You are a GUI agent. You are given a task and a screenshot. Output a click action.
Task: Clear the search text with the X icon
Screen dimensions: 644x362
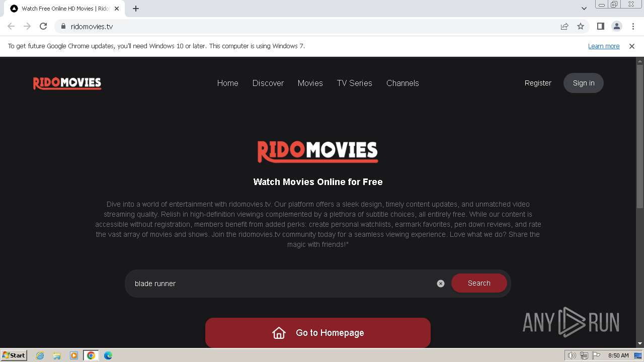click(441, 284)
